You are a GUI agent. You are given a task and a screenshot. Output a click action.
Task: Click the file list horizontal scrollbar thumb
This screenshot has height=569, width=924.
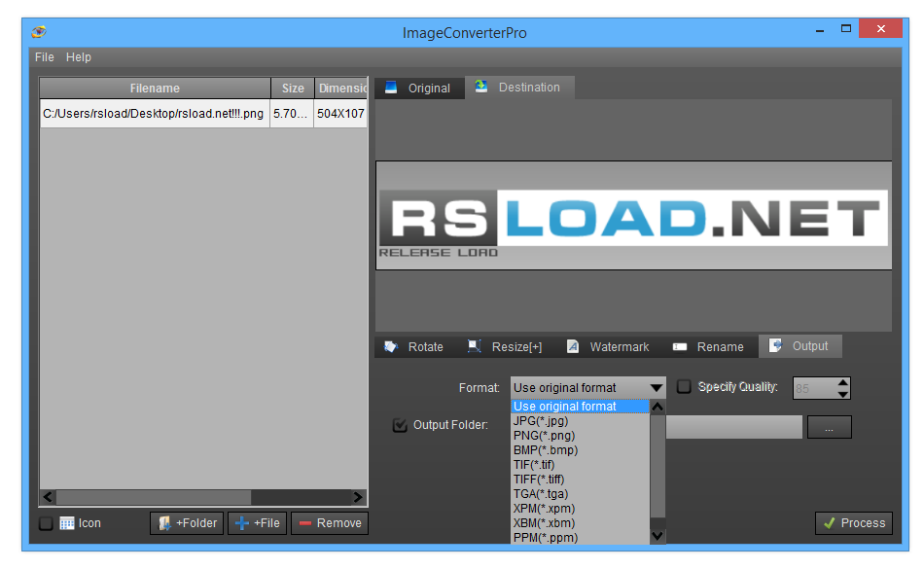154,497
